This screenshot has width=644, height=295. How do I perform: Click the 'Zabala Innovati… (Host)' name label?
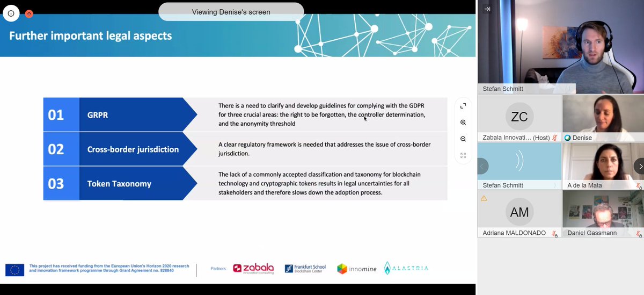[x=515, y=138]
